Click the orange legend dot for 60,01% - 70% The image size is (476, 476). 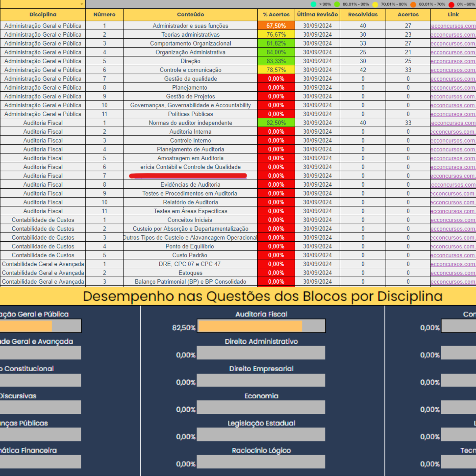(413, 4)
